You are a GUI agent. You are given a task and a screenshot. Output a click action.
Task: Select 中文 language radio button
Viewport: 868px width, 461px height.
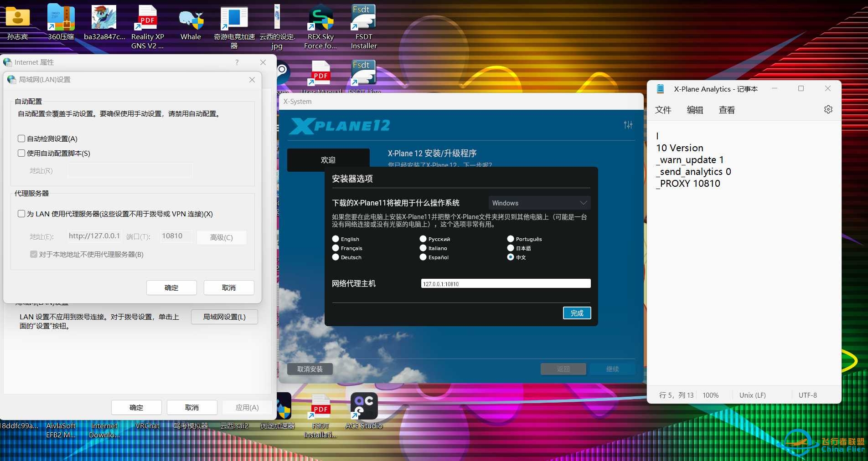(511, 257)
